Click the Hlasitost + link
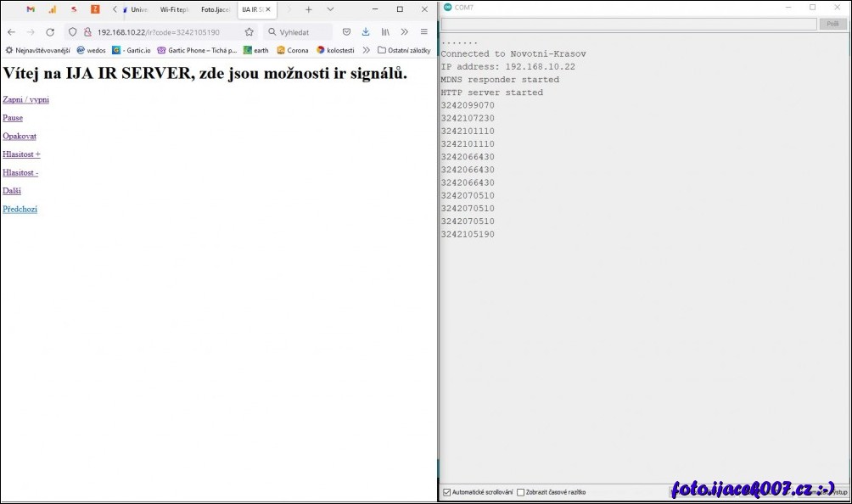The height and width of the screenshot is (504, 852). tap(21, 154)
